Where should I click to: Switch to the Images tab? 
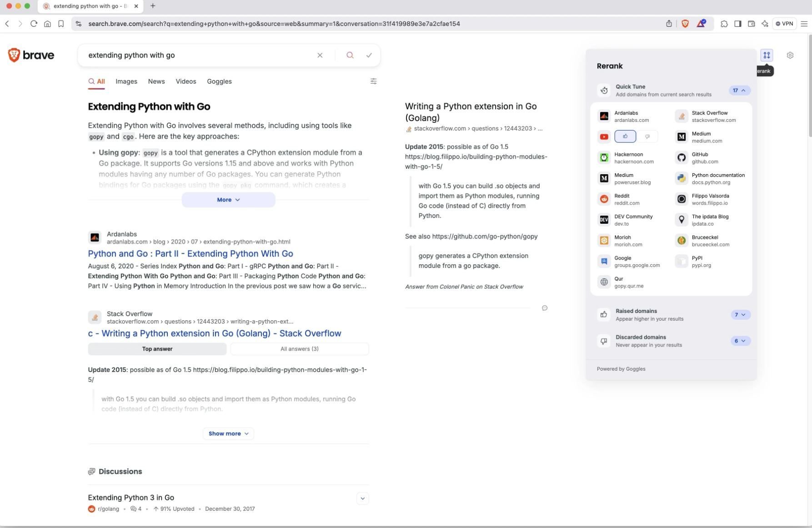(x=126, y=81)
